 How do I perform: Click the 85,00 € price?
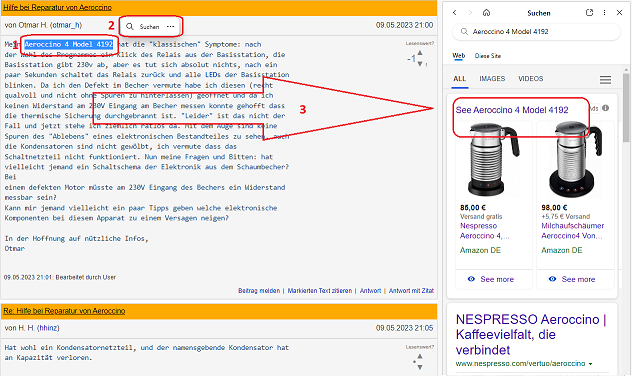pos(473,208)
